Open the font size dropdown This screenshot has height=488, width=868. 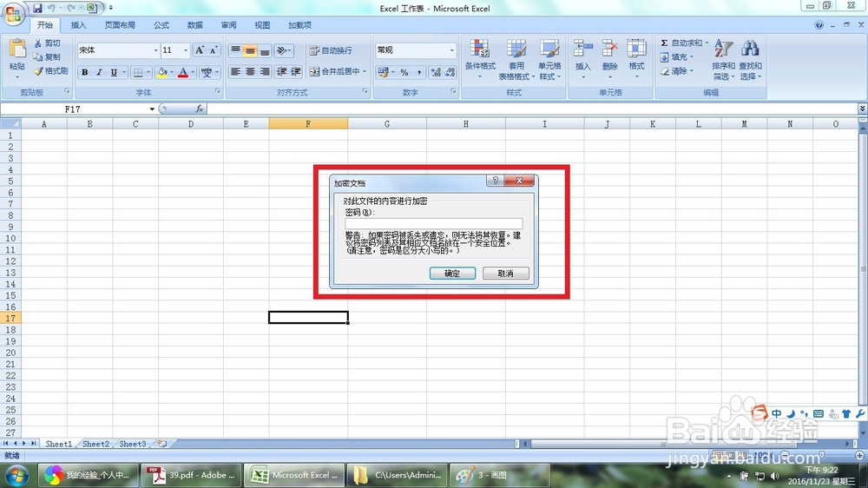[x=186, y=50]
